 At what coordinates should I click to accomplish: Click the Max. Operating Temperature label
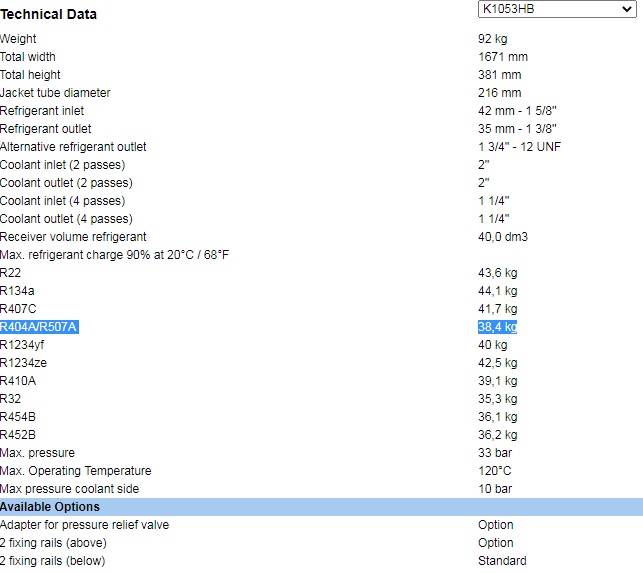point(75,471)
